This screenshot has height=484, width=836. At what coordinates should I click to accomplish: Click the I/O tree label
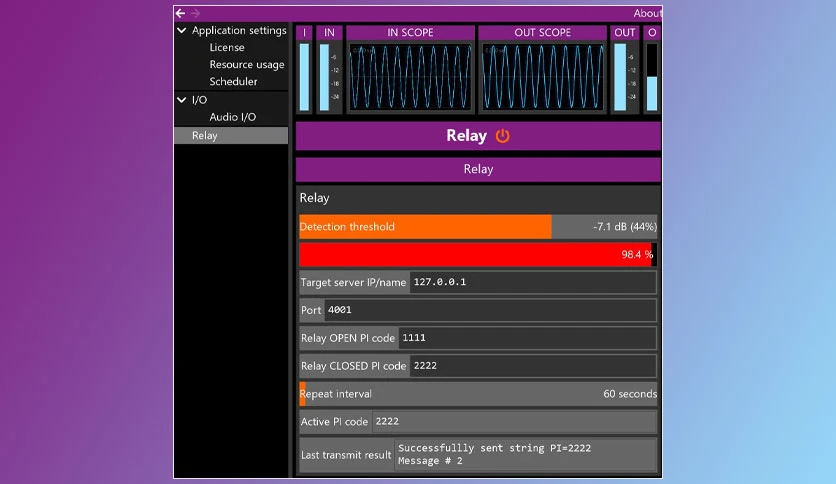[199, 100]
